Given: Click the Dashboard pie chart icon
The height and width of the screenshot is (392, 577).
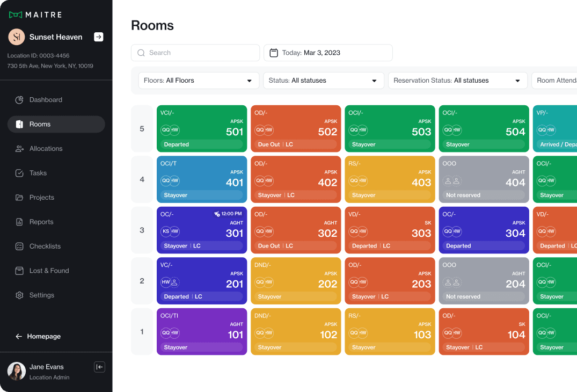Looking at the screenshot, I should (19, 100).
